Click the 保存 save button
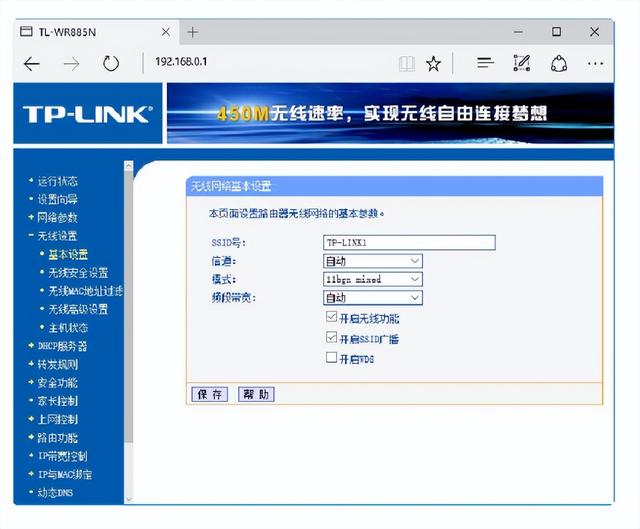640x529 pixels. pyautogui.click(x=210, y=394)
